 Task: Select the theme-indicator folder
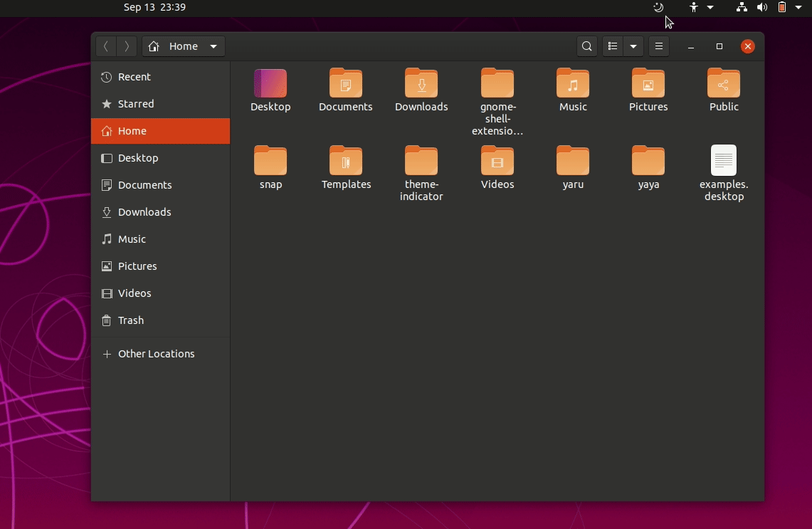click(x=421, y=162)
